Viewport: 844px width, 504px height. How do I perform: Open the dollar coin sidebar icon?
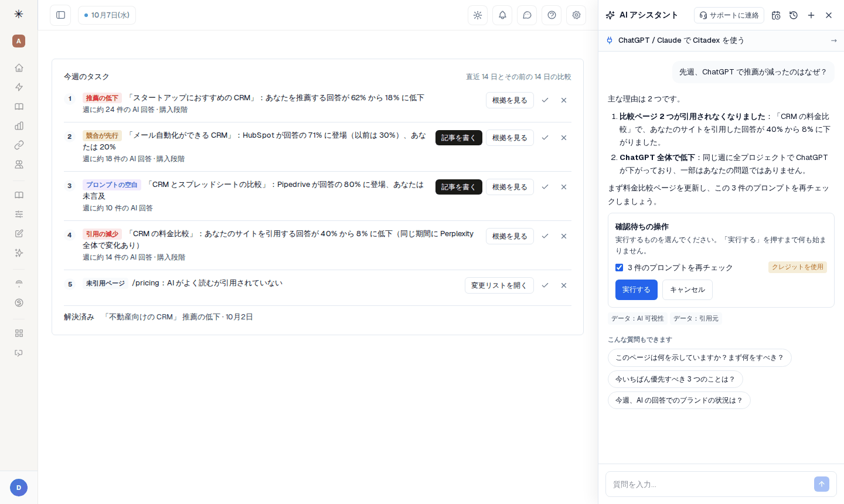point(19,303)
